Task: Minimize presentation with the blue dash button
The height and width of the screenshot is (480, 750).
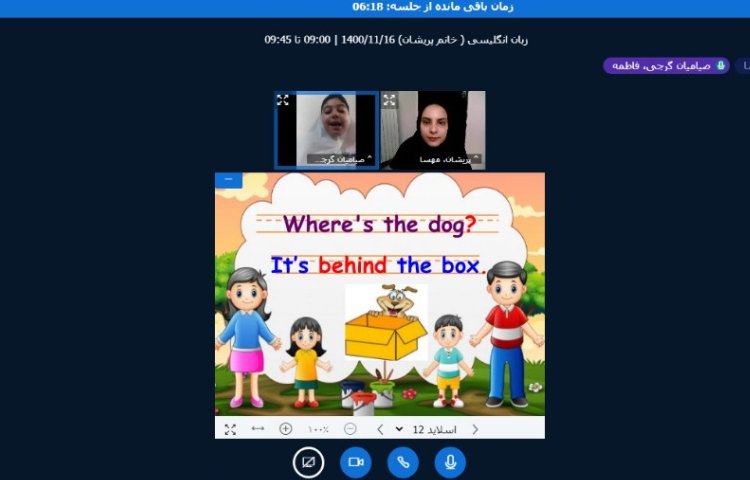Action: 228,180
